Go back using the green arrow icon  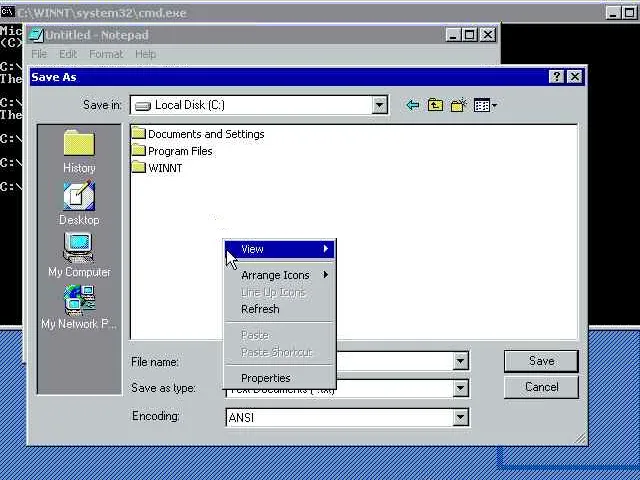pyautogui.click(x=413, y=105)
